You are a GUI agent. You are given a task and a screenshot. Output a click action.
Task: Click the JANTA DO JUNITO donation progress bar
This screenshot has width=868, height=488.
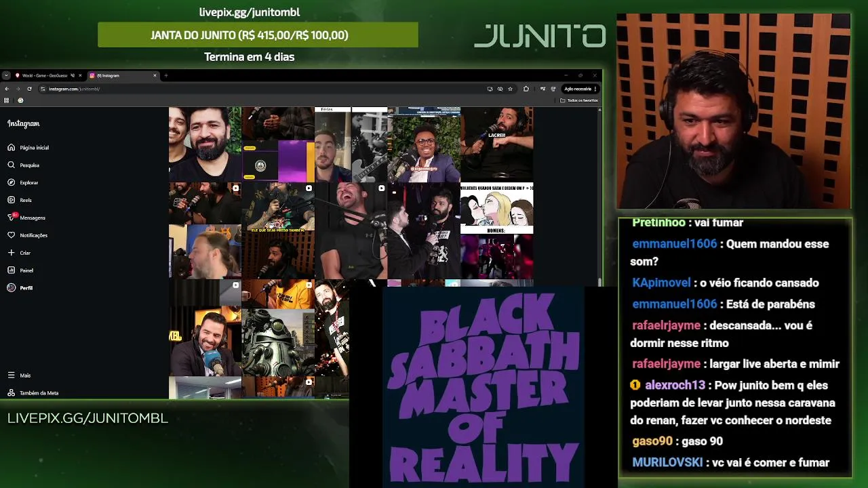tap(258, 35)
